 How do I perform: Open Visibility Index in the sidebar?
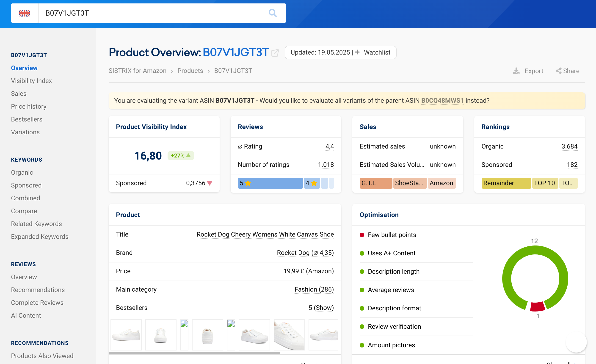click(x=31, y=81)
